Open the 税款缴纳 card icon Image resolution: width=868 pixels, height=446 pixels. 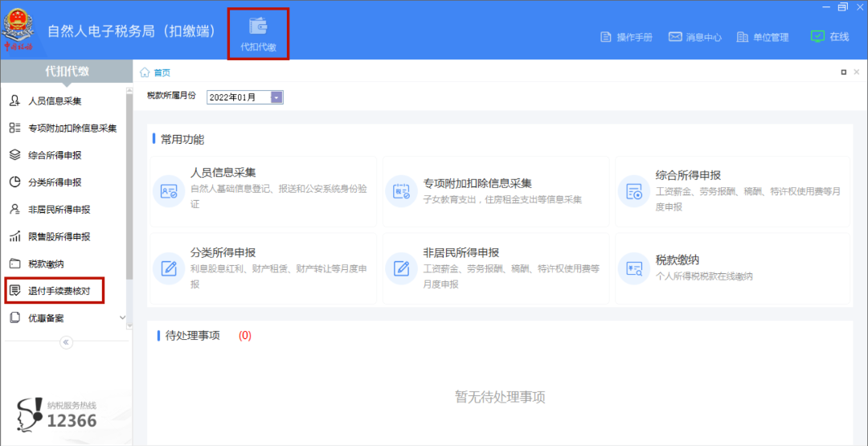click(633, 268)
